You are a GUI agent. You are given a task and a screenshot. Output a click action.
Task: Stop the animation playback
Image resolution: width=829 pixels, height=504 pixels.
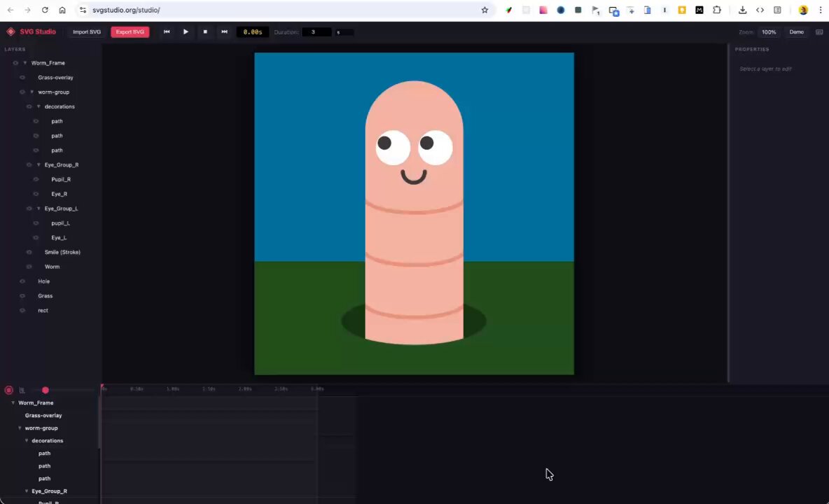click(x=205, y=31)
